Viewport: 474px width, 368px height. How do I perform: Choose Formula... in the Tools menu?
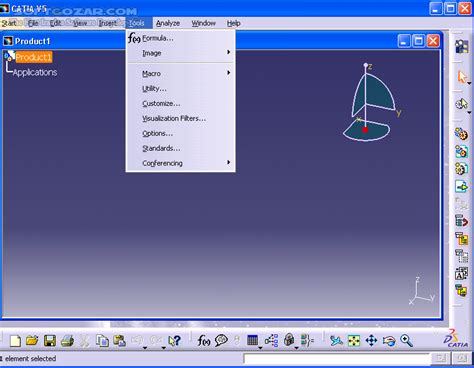(x=180, y=38)
